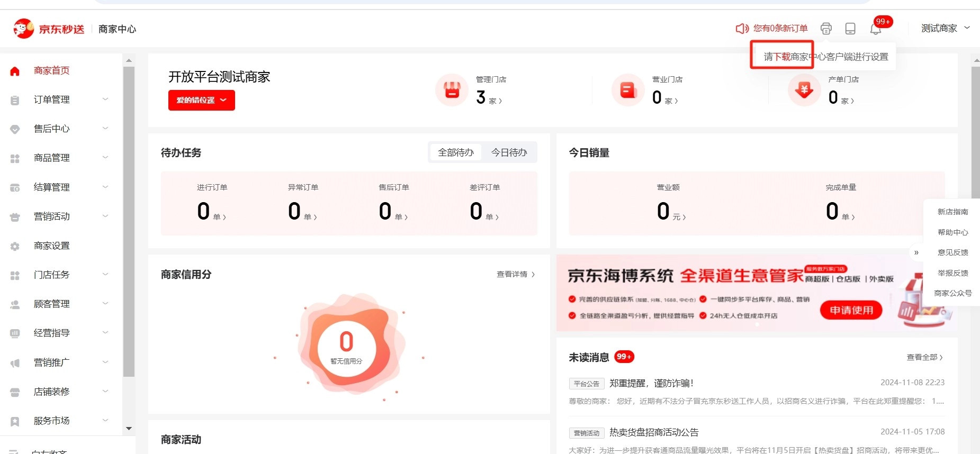Open the red store selector dropdown
Viewport: 980px width, 454px height.
pos(201,100)
